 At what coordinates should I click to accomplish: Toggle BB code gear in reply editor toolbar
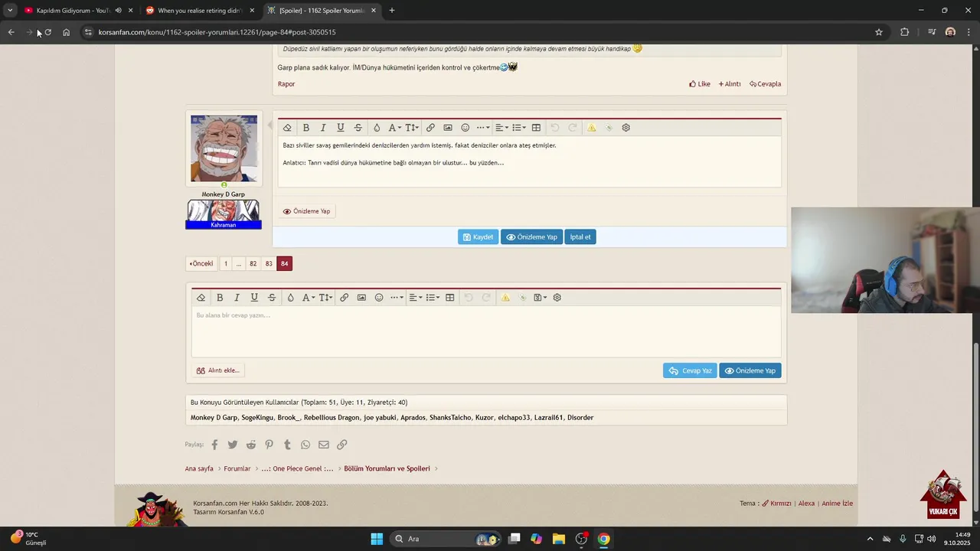[x=557, y=298]
